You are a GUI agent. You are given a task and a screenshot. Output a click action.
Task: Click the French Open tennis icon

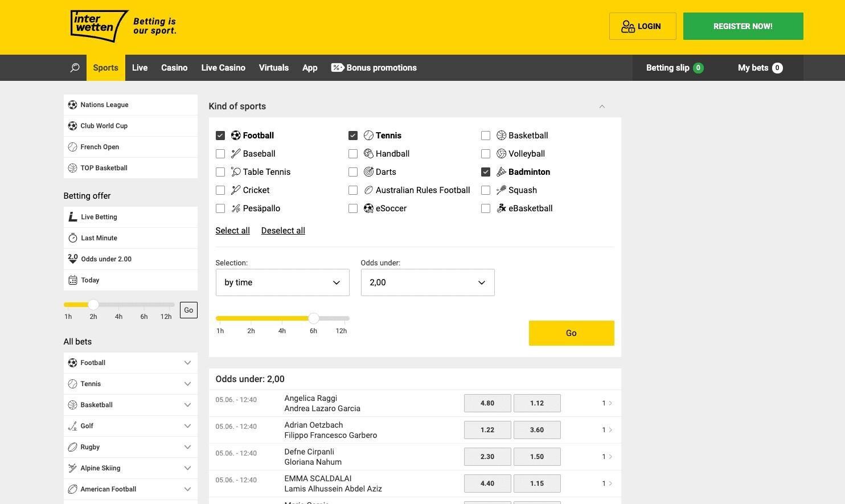point(72,147)
